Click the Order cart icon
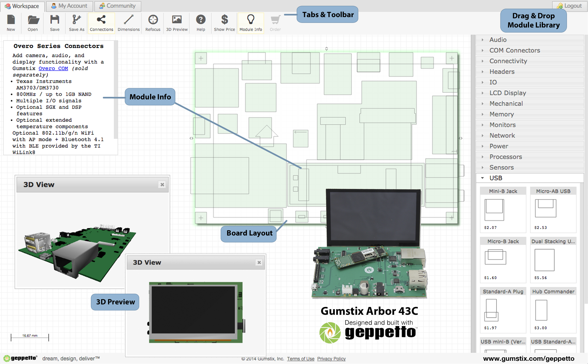The height and width of the screenshot is (364, 588). pos(275,23)
